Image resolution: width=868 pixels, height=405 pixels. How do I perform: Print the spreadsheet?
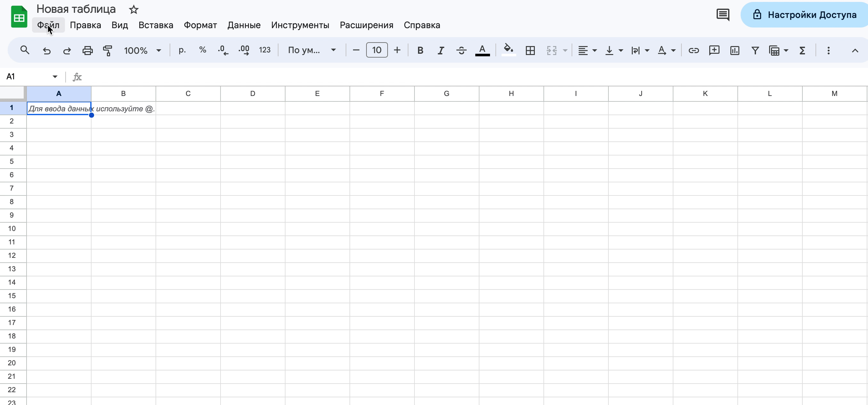click(88, 51)
